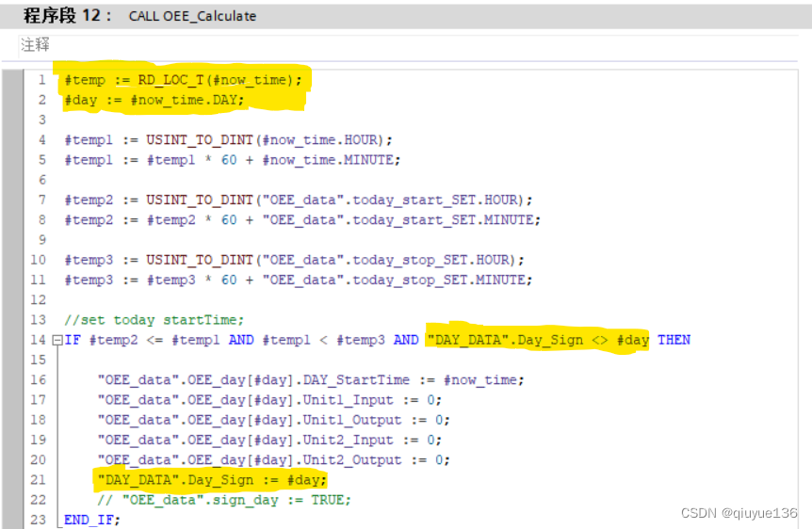The image size is (812, 529).
Task: Click line 10 today_stop_SET.HOUR statement
Action: point(294,260)
